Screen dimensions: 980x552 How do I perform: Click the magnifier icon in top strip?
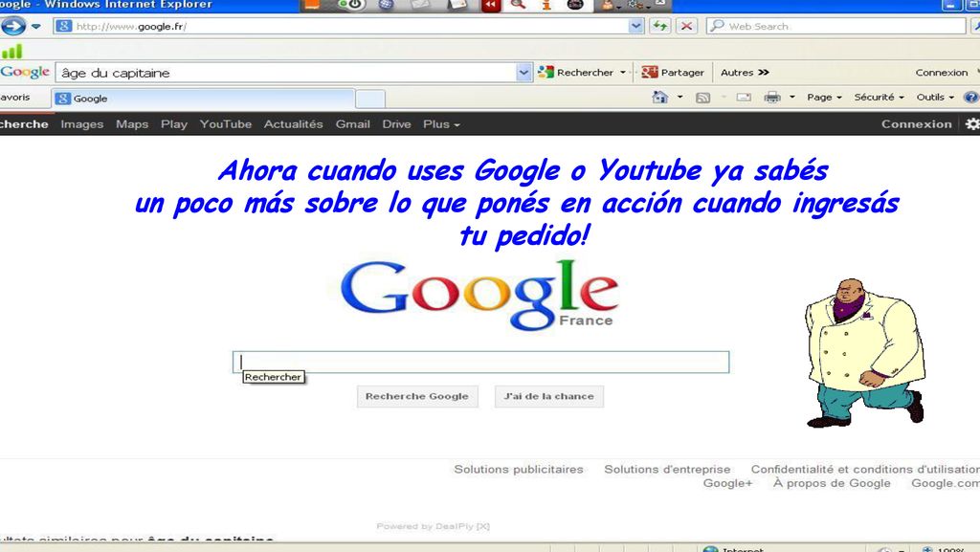point(518,5)
